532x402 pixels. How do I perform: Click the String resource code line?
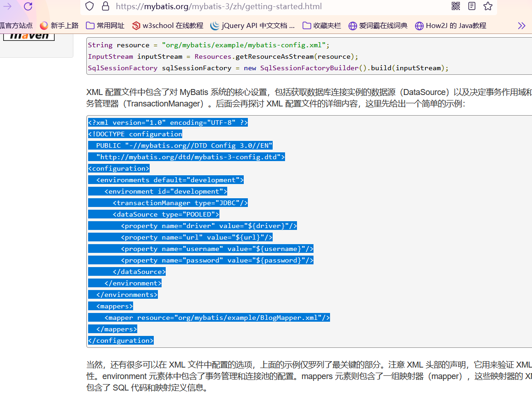[x=208, y=45]
